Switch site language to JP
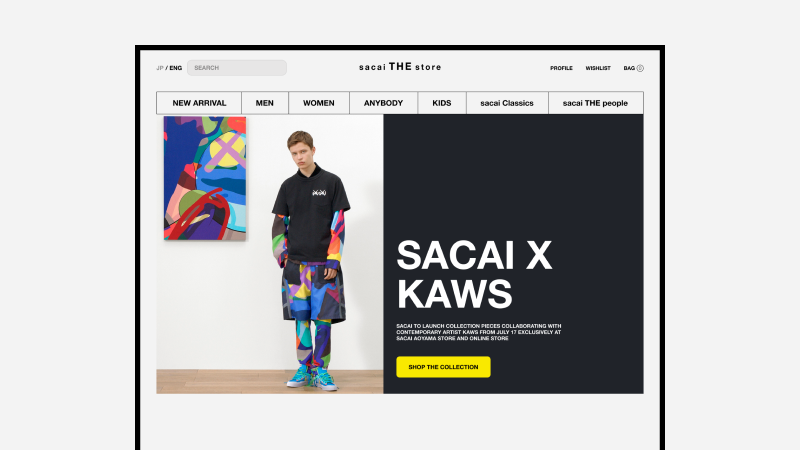800x450 pixels. point(160,68)
